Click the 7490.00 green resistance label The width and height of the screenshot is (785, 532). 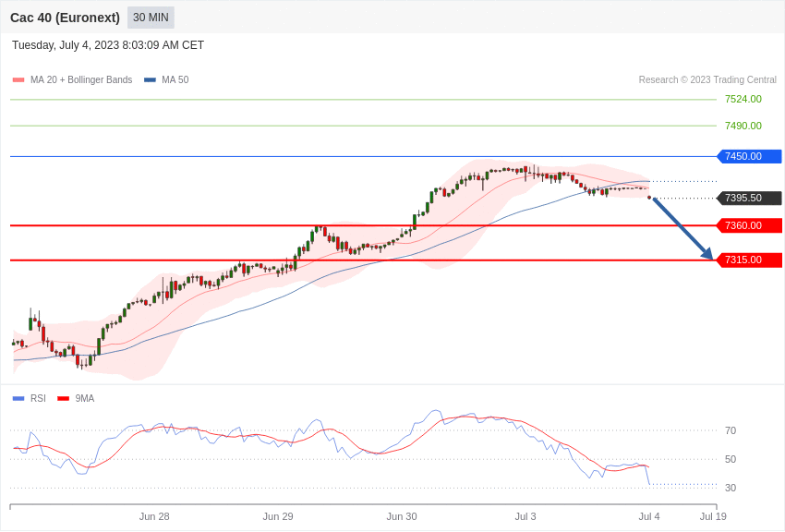pyautogui.click(x=743, y=126)
